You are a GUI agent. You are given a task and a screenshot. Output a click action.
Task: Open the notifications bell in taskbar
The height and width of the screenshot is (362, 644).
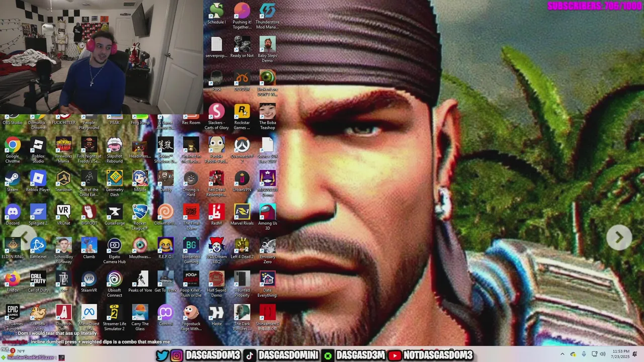(635, 354)
